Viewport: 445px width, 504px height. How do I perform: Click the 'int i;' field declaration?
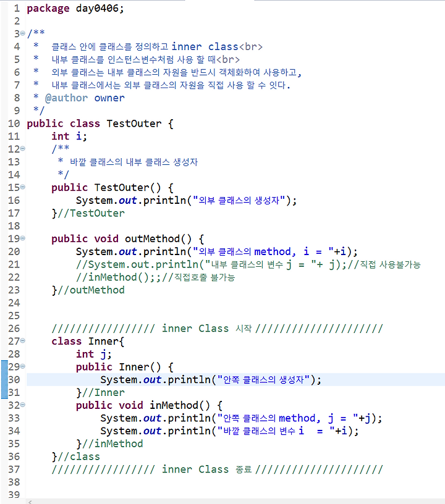tap(69, 136)
